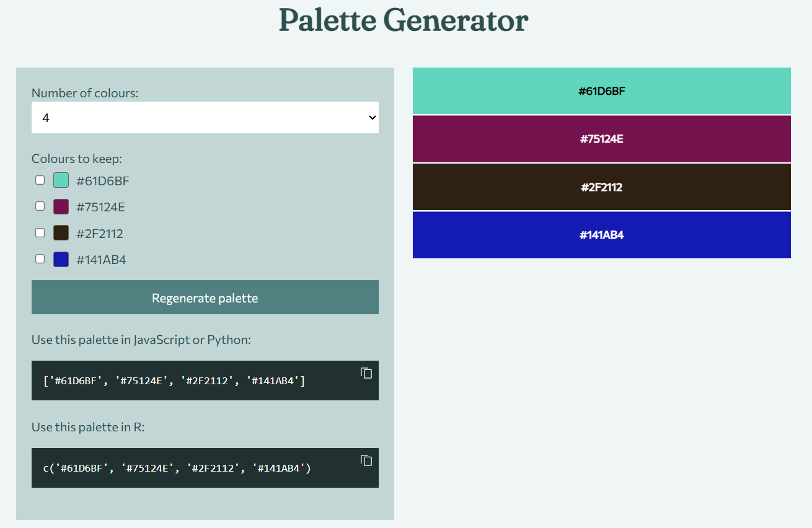Viewport: 812px width, 528px height.
Task: Tick the checkbox to keep #61D6BF
Action: tap(40, 180)
